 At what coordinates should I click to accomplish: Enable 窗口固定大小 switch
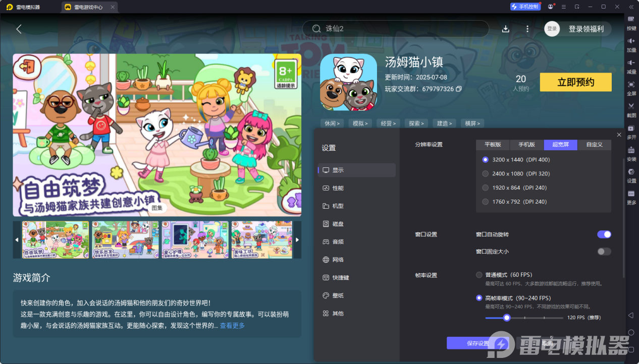[604, 252]
